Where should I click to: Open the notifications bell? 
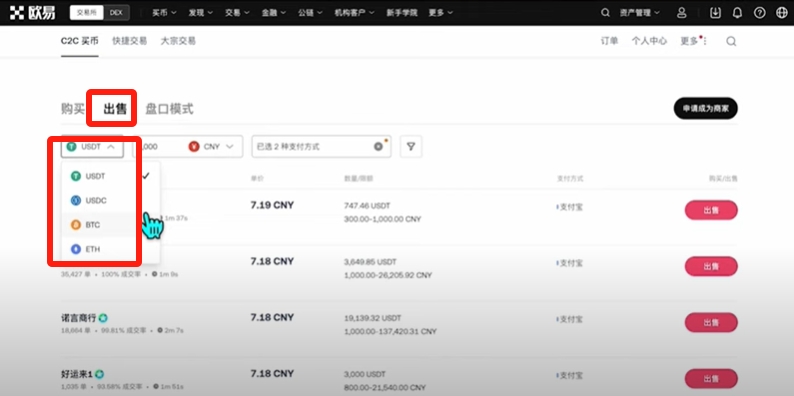coord(737,13)
